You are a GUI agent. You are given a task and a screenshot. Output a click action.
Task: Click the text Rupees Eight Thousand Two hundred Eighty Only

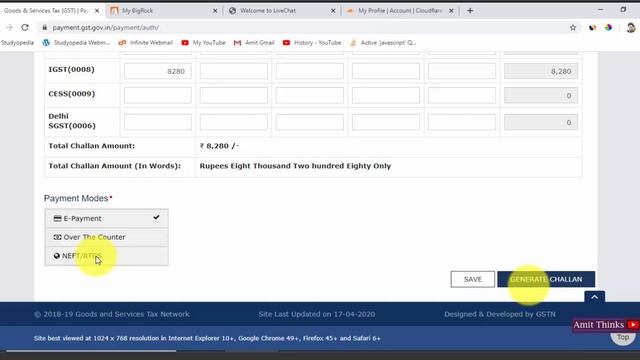tap(295, 166)
